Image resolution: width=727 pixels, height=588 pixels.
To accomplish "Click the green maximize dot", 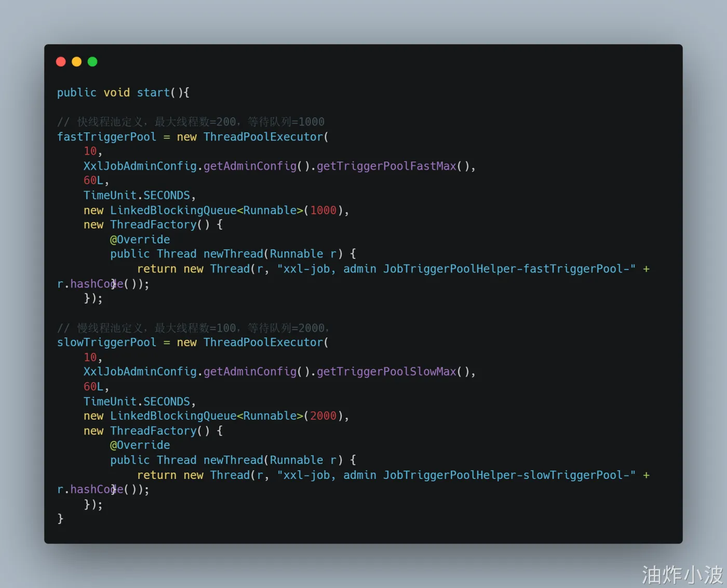I will [92, 62].
